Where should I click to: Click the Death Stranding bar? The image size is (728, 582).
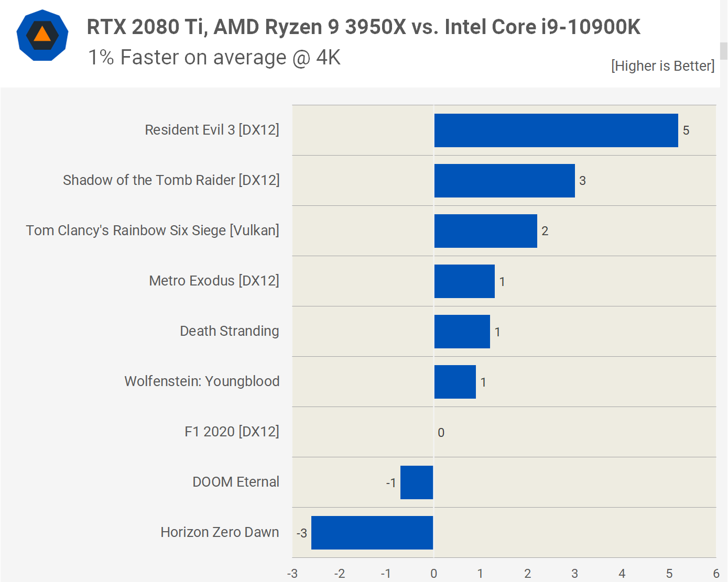(462, 332)
